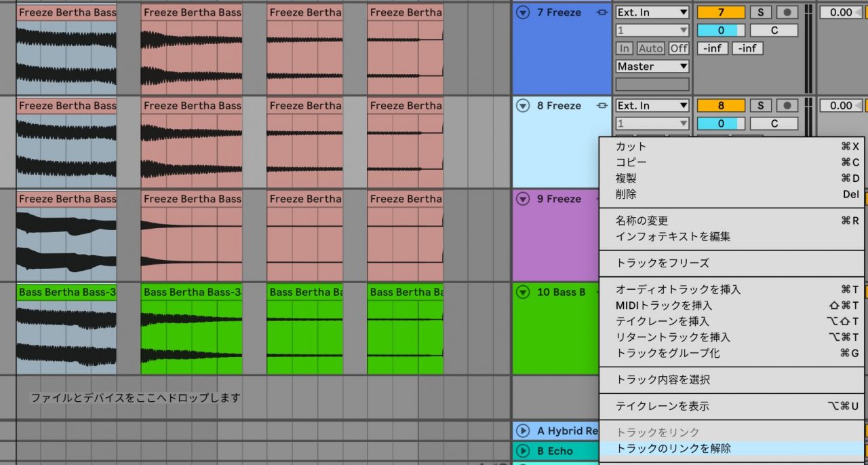The height and width of the screenshot is (465, 868).
Task: Select first Bass Bertha Bass-3 clip on track 10
Action: [66, 329]
